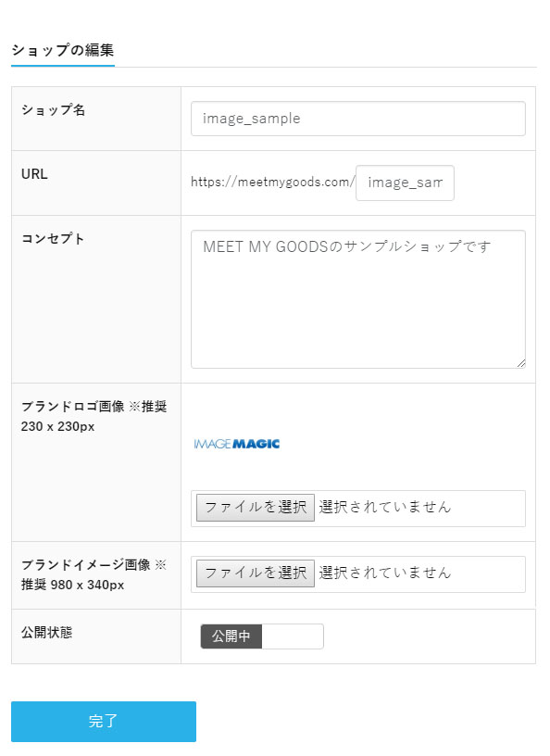Click the textarea resize handle corner

point(521,363)
